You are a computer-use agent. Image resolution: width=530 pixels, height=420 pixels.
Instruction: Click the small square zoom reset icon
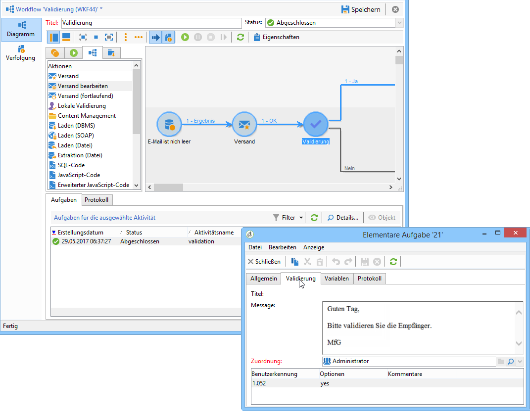tap(96, 37)
